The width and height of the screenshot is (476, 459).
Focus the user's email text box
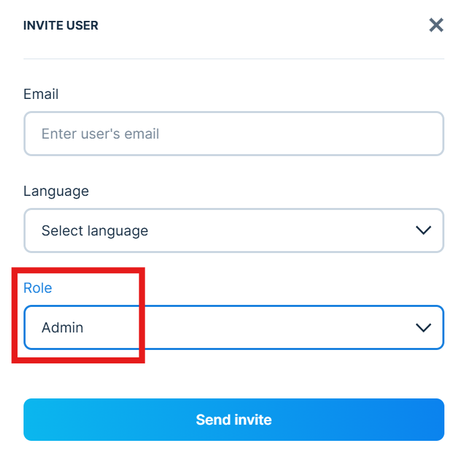coord(233,134)
